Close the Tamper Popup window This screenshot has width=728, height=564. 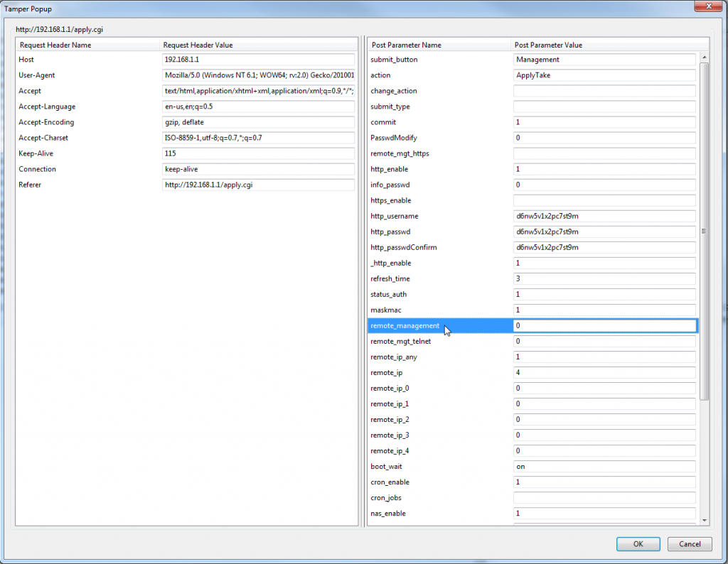pos(704,7)
